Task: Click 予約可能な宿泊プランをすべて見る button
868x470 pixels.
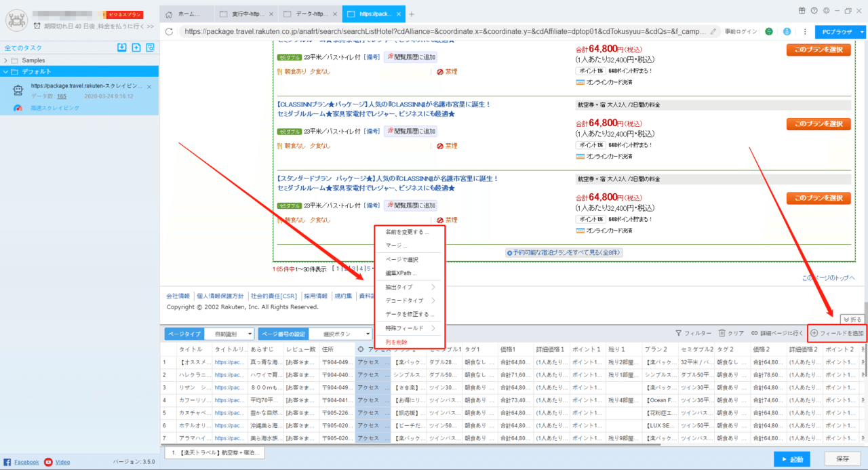Action: [564, 252]
